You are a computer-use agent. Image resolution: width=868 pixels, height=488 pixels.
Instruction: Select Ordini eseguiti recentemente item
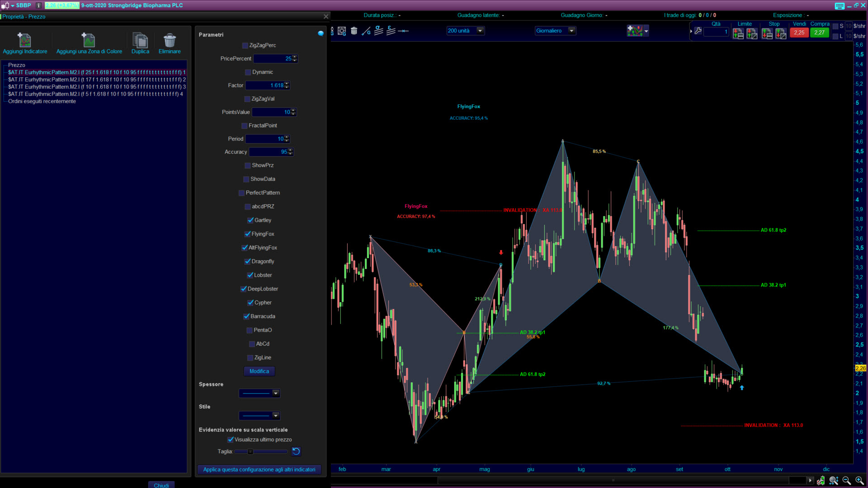pyautogui.click(x=42, y=101)
